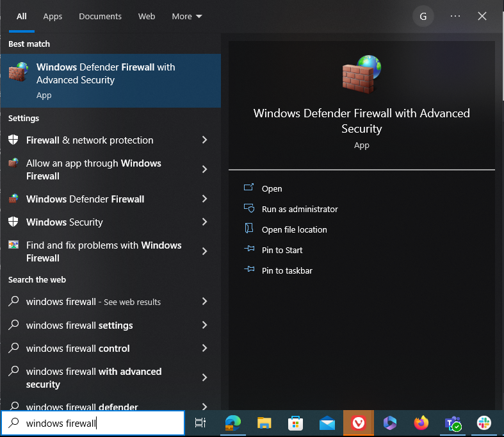504x437 pixels.
Task: Expand arrow for 'windows firewall - See web results'
Action: pos(204,301)
